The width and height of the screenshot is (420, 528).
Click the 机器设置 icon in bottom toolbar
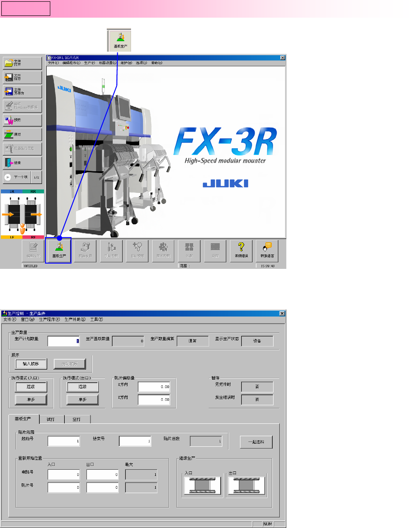coord(85,251)
